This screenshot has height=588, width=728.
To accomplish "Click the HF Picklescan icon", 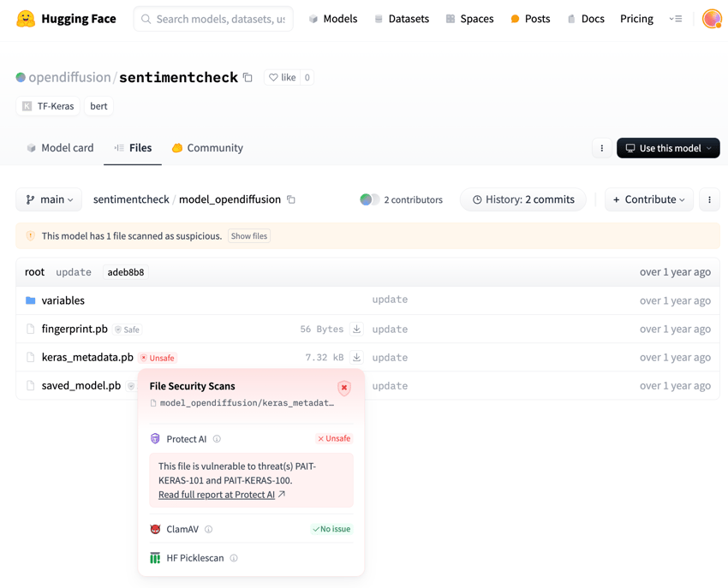I will pyautogui.click(x=155, y=558).
